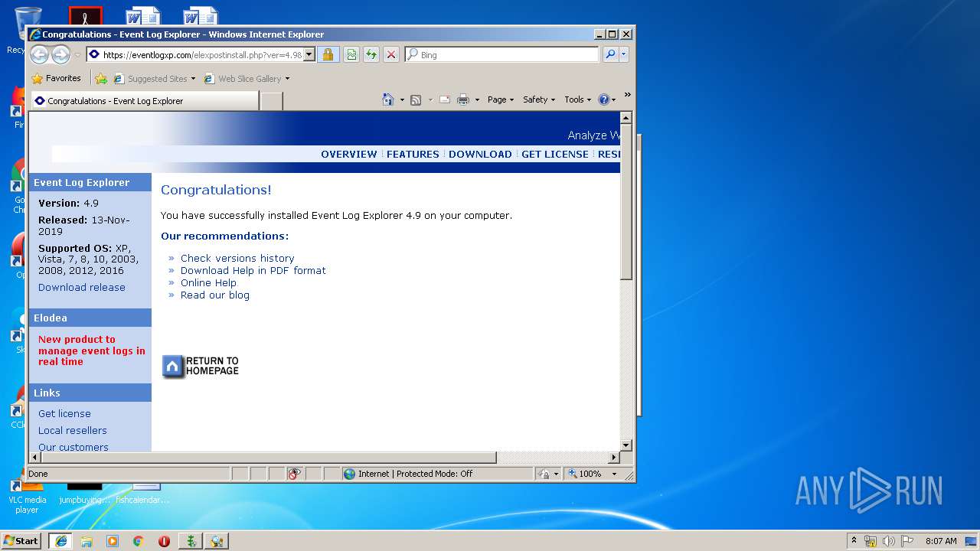
Task: Click the Print icon
Action: click(463, 99)
